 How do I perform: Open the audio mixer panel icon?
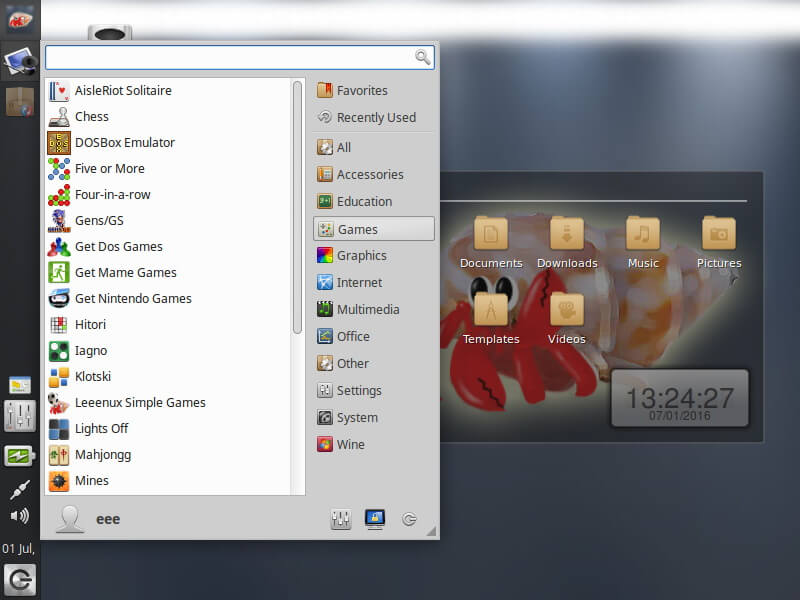20,415
